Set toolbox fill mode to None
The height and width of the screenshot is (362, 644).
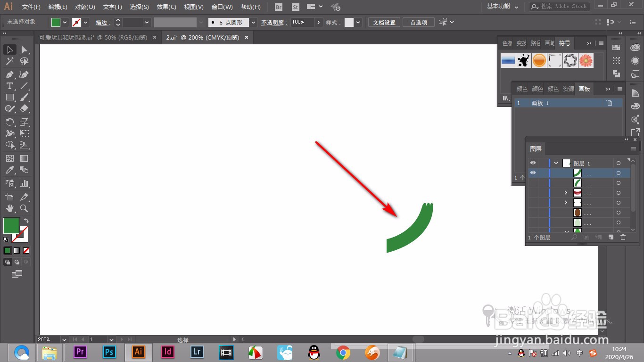[x=26, y=251]
